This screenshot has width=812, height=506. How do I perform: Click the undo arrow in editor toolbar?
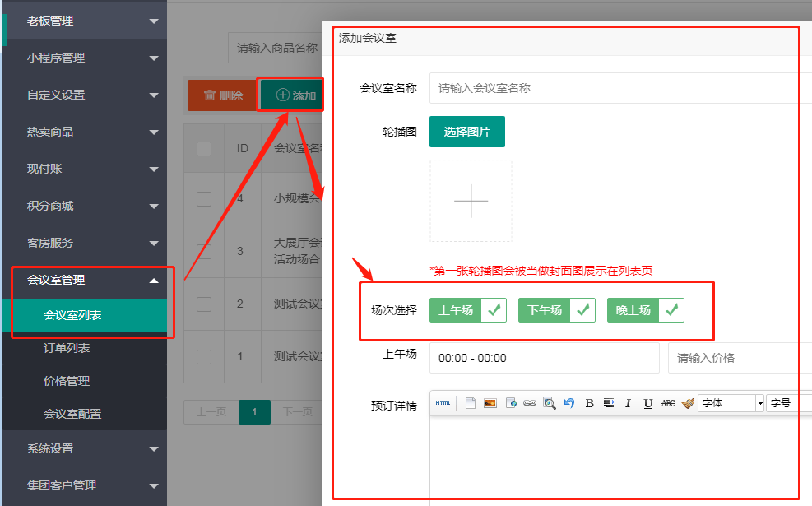click(x=568, y=403)
